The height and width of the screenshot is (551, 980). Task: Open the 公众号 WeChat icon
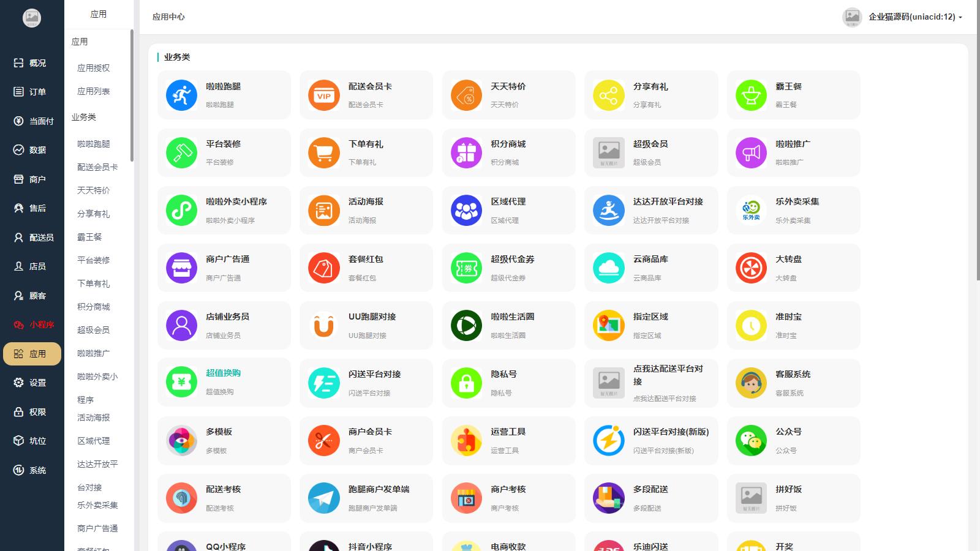coord(751,441)
